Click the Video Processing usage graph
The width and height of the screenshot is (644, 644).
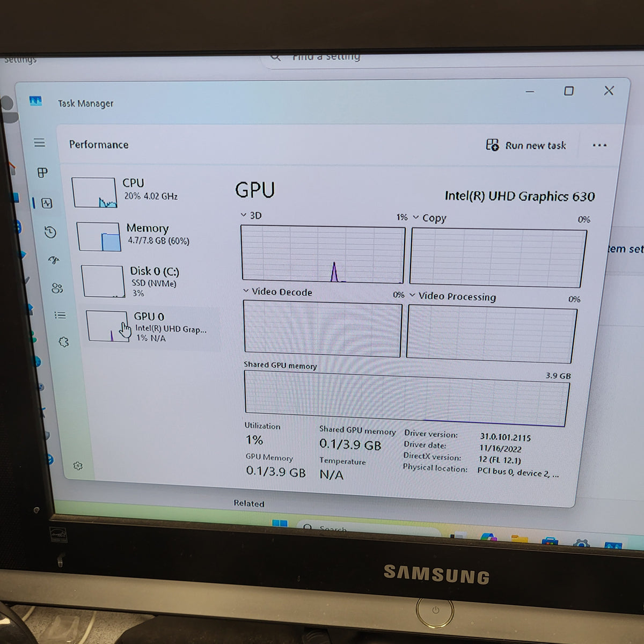click(x=492, y=334)
